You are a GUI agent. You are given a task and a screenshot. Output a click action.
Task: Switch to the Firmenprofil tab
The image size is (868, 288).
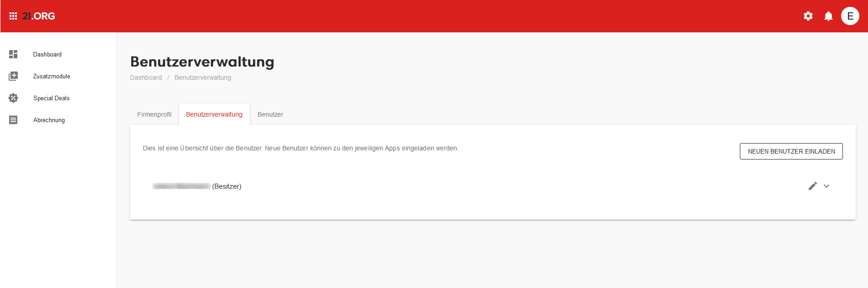(154, 114)
